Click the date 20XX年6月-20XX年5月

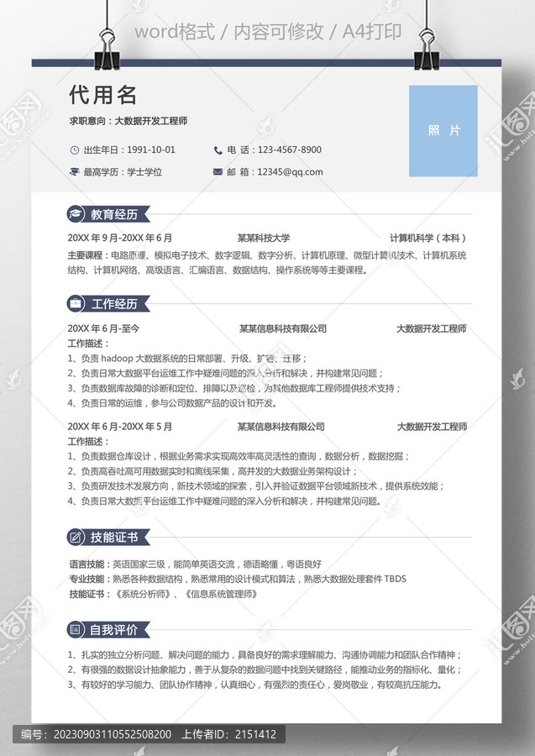120,427
